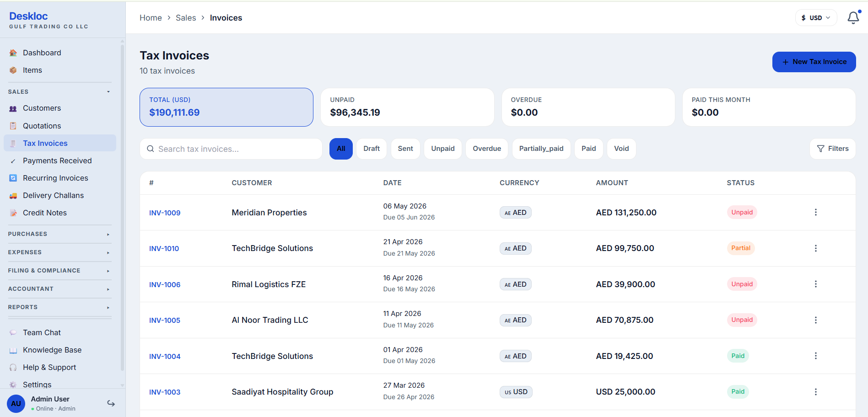Click the Meridian Properties customer name
The height and width of the screenshot is (417, 868).
269,213
